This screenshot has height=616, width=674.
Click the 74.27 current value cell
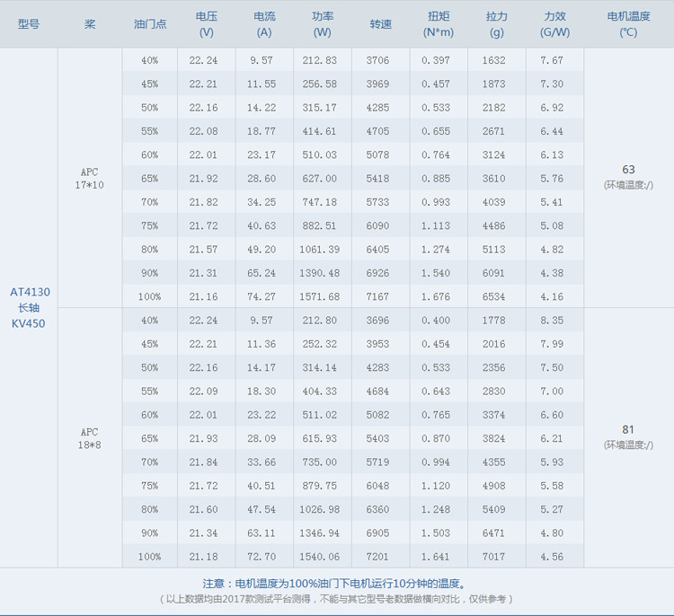coord(262,296)
